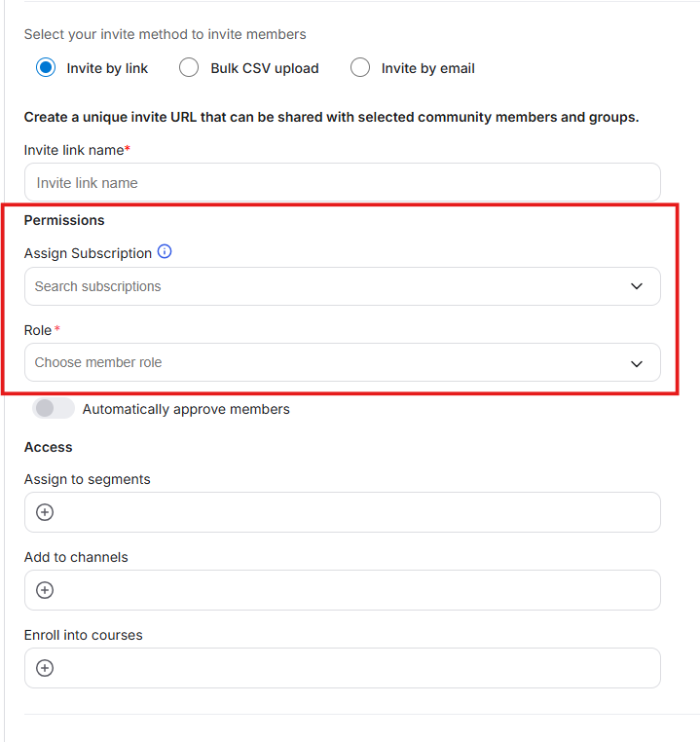Choose the Bulk CSV upload radio button
Screen dimensions: 700x742
coord(190,68)
